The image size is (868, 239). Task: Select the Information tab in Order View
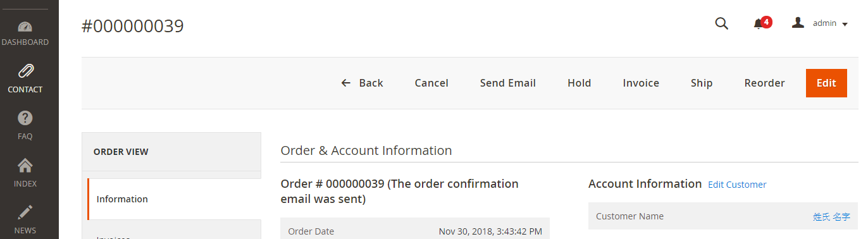tap(174, 199)
